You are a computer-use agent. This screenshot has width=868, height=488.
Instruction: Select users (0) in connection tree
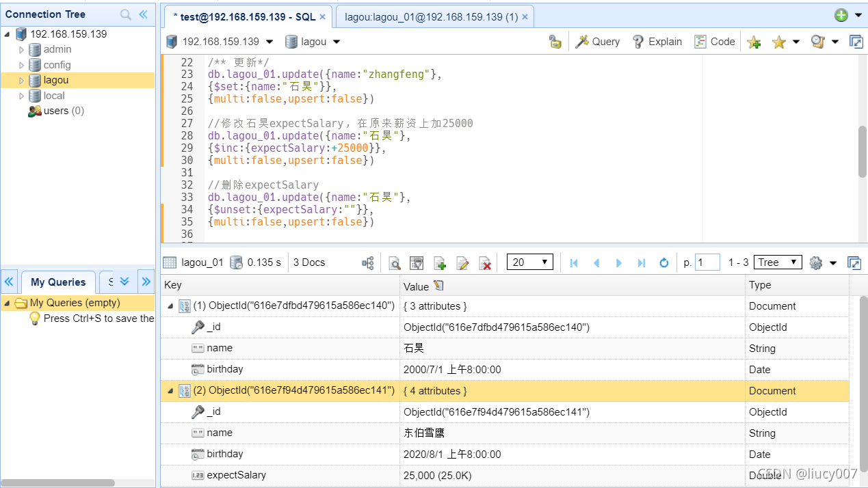point(64,111)
